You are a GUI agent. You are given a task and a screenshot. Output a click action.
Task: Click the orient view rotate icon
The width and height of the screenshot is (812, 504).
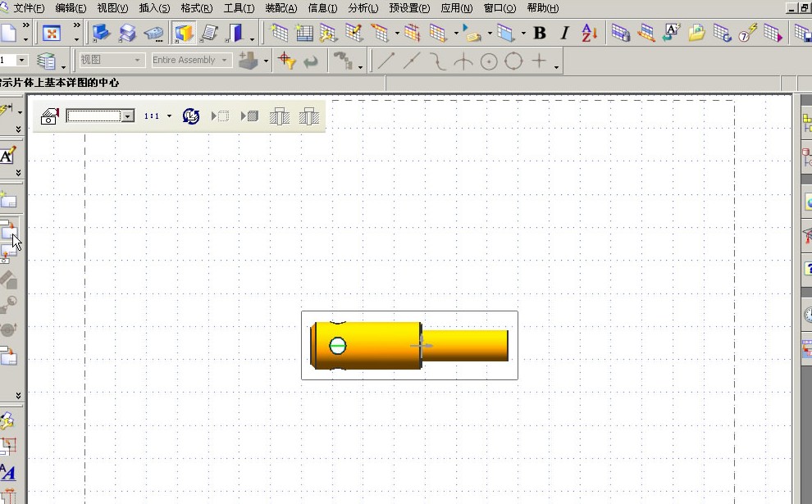point(191,116)
